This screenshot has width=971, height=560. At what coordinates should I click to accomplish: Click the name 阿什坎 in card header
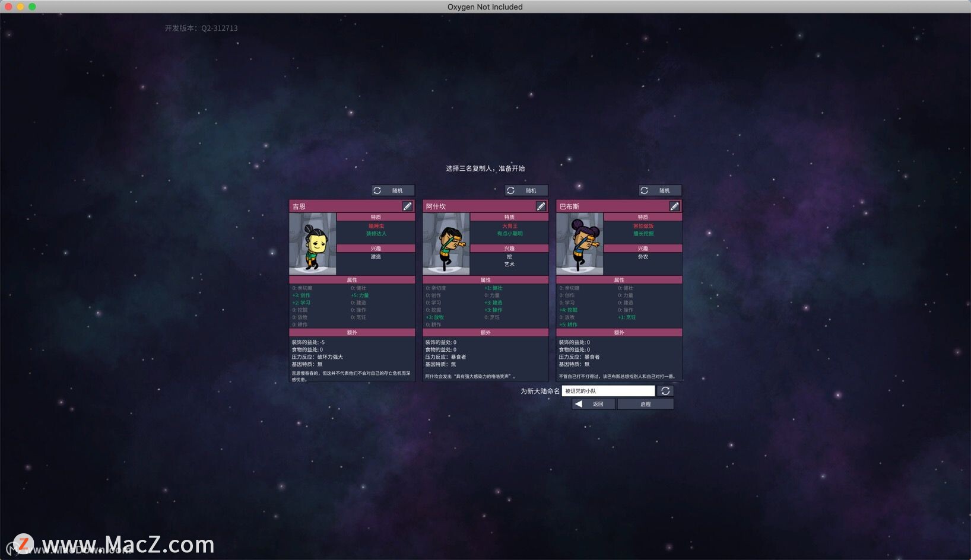point(436,206)
